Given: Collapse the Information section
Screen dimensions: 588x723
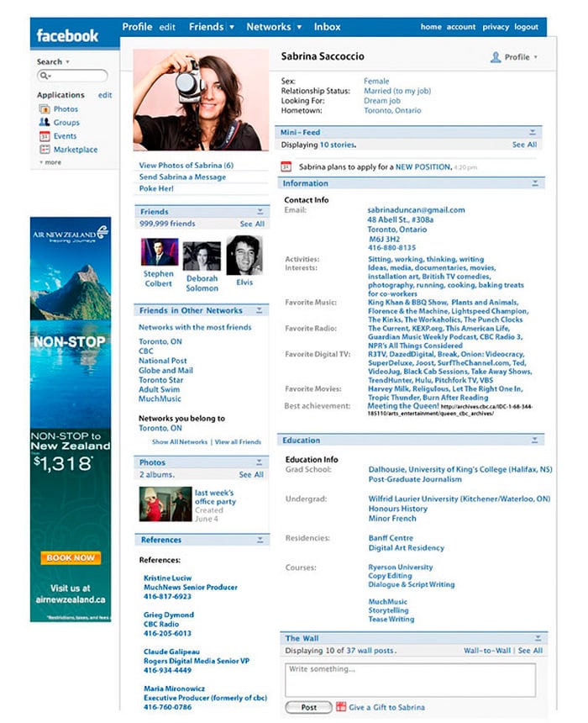Looking at the screenshot, I should [532, 183].
